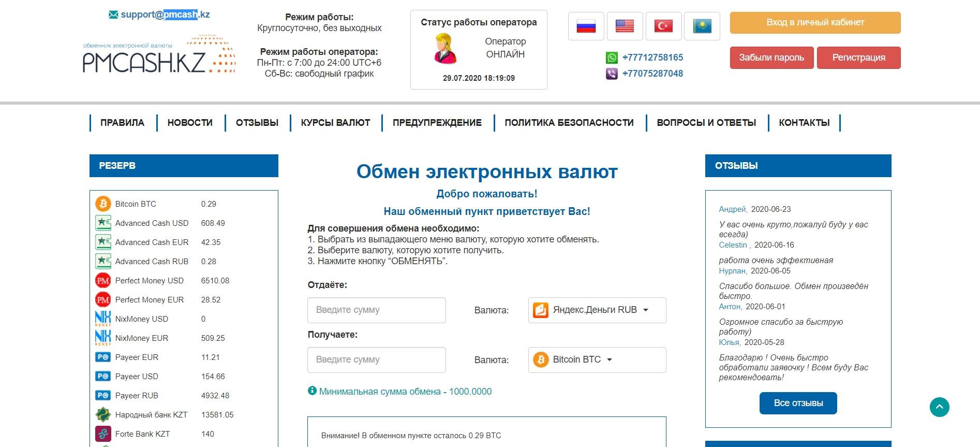The image size is (980, 447).
Task: Click the Народный банк KZT reserve value 13581.05
Action: pos(217,415)
